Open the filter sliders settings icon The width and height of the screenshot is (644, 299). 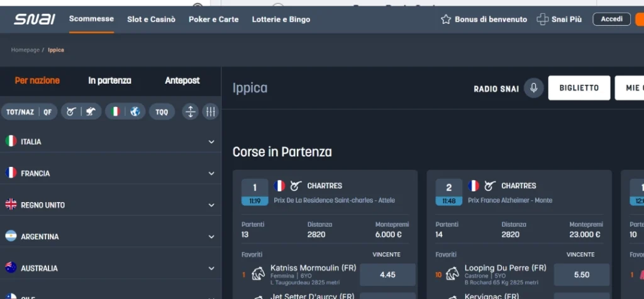tap(210, 111)
